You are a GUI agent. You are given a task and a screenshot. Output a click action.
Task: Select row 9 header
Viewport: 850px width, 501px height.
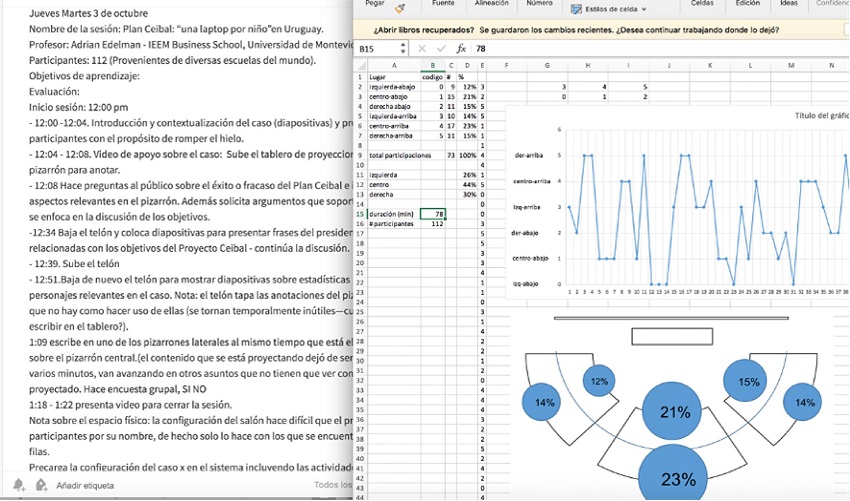(359, 155)
